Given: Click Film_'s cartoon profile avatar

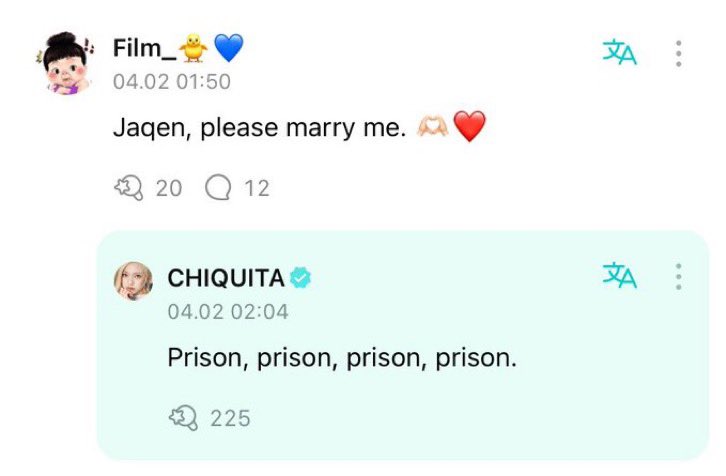Looking at the screenshot, I should pos(65,63).
